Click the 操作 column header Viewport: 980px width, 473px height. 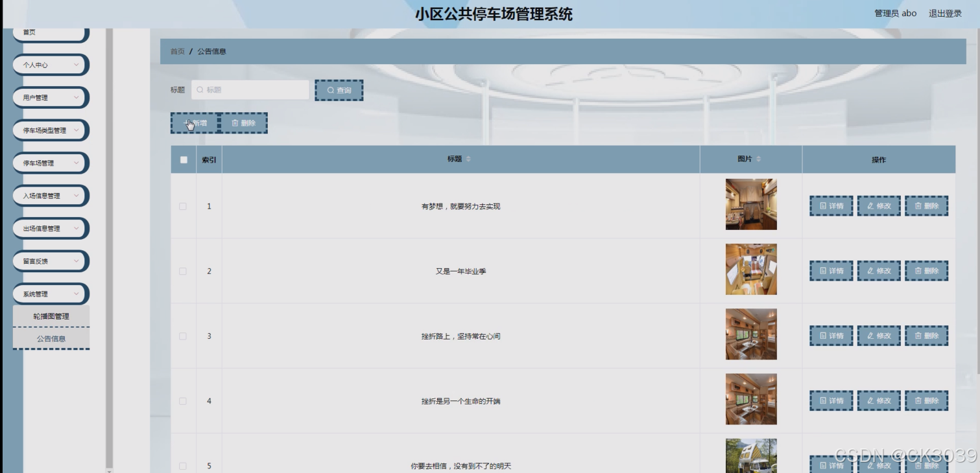879,159
